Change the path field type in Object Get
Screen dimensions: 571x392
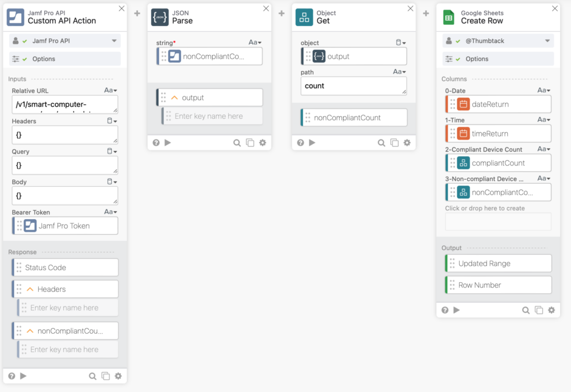pos(400,72)
